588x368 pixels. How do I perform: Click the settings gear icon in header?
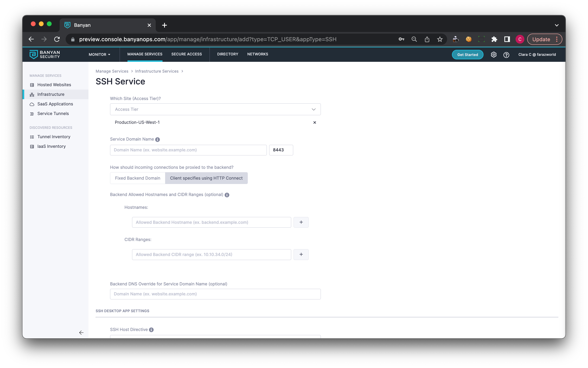pos(494,55)
